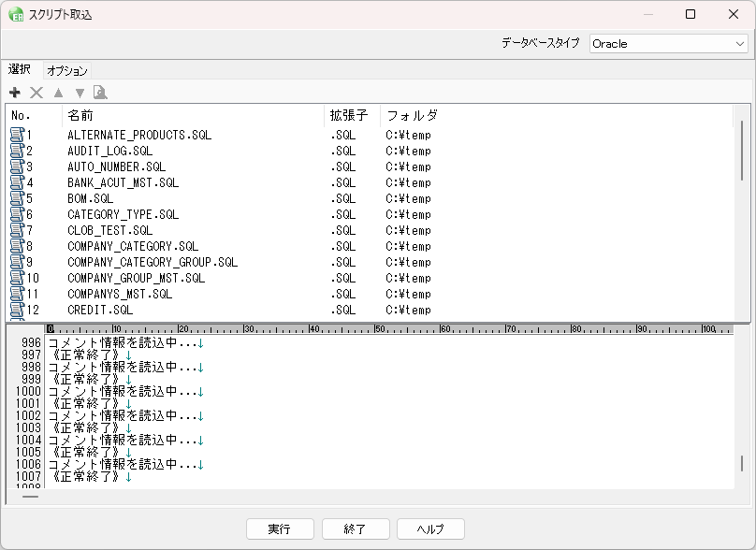756x550 pixels.
Task: Click the delete X toolbar icon
Action: pyautogui.click(x=36, y=92)
